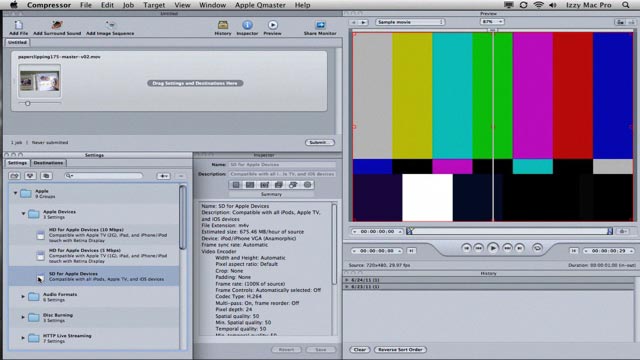Screen dimensions: 640x360
Task: Open the History toolbar icon
Action: (223, 25)
